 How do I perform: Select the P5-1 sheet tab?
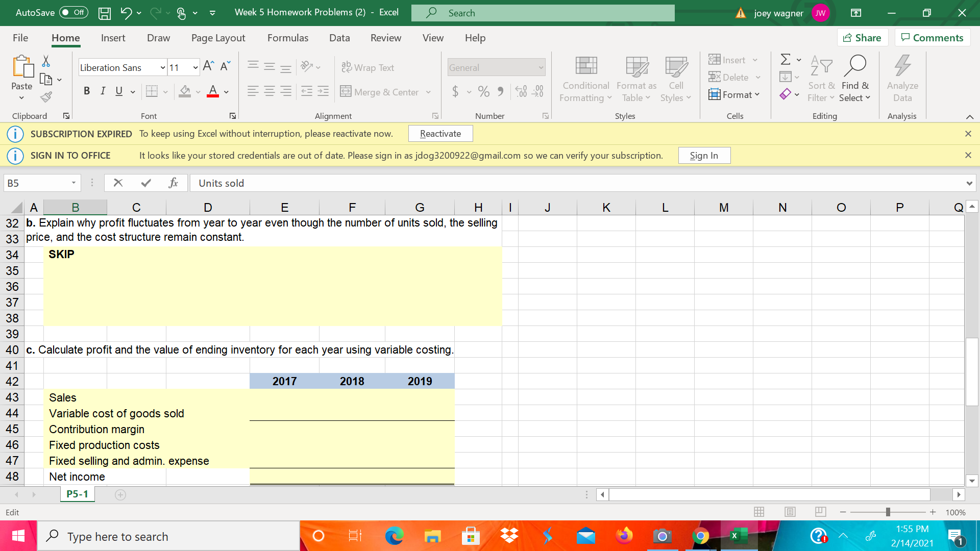[x=77, y=494]
